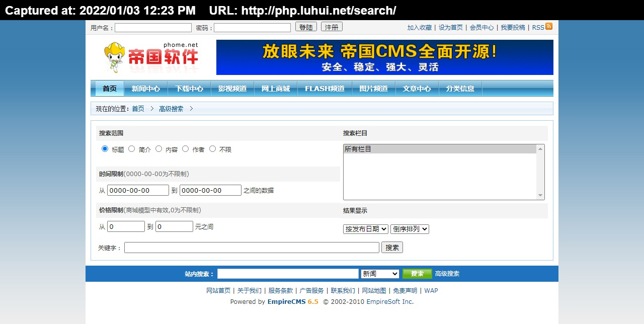Viewport: 644px width, 324px height.
Task: Open the 帝国CMS全面开源 banner ad
Action: pos(385,57)
